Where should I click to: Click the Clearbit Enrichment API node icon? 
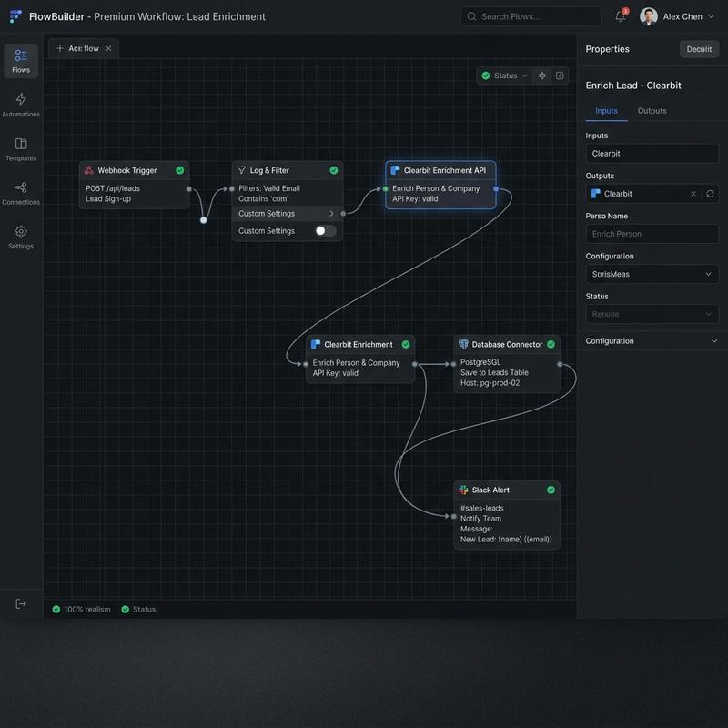pyautogui.click(x=395, y=170)
